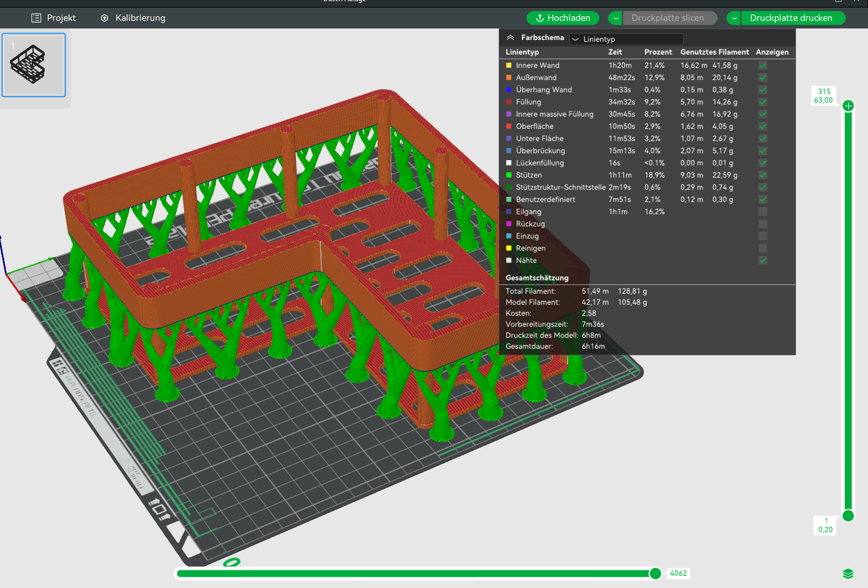This screenshot has height=588, width=868.
Task: Switch to the Kalibrierung tab
Action: point(133,18)
